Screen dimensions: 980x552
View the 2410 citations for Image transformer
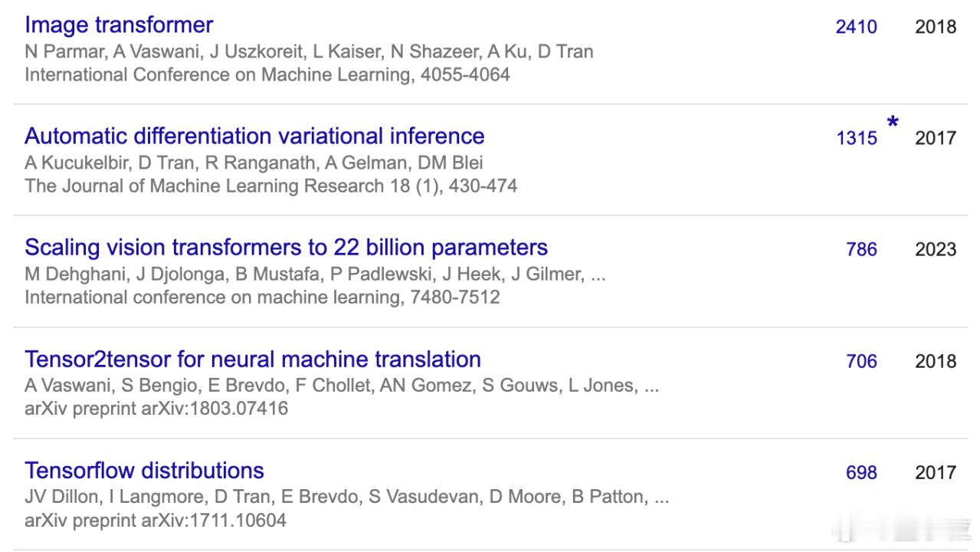pyautogui.click(x=857, y=27)
